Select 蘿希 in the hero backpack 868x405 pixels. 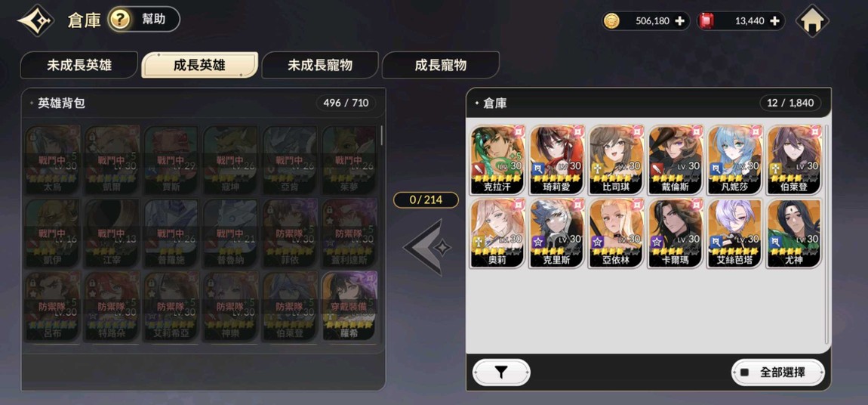[x=349, y=306]
